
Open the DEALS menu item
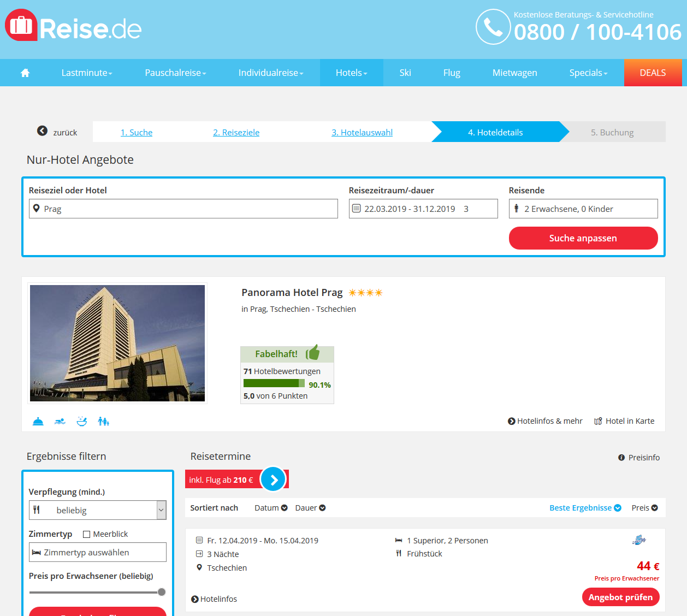(x=653, y=73)
